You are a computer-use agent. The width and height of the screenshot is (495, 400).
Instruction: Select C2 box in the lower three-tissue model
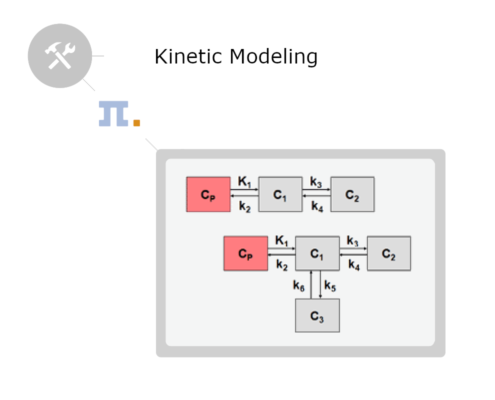[389, 253]
